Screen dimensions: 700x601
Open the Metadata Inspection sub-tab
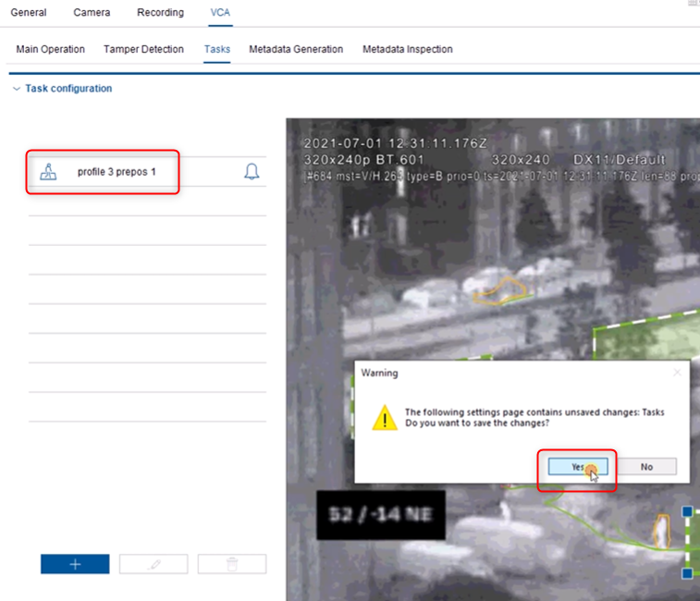tap(408, 49)
